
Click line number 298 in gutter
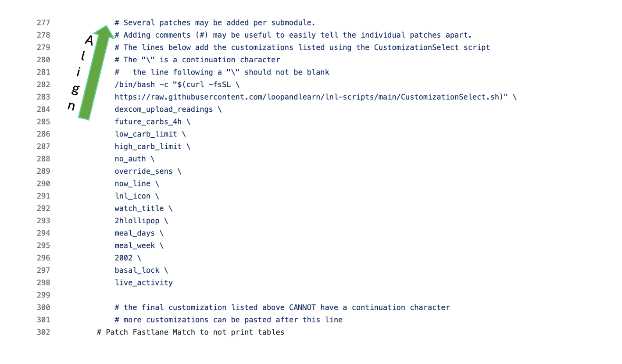[x=43, y=283]
